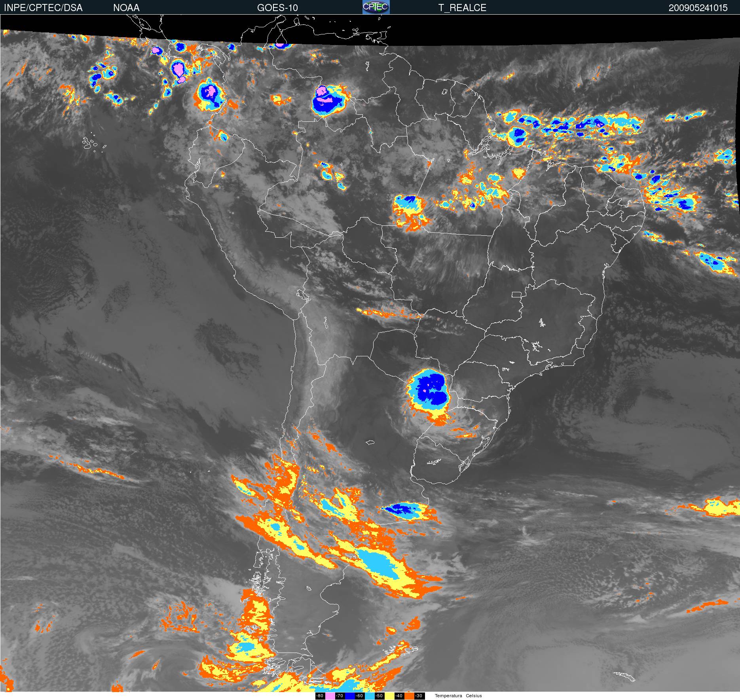Viewport: 740px width, 700px height.
Task: Click the INPE/CPTEC/DSA header text
Action: pos(43,8)
